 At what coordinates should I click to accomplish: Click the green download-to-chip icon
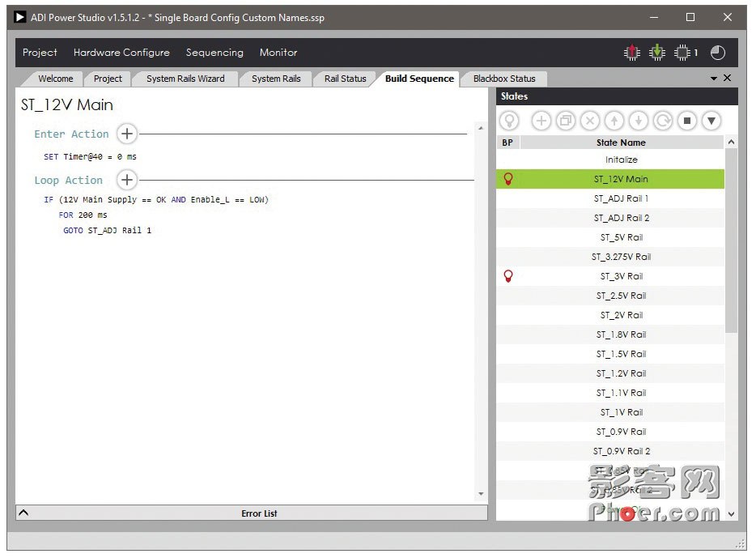tap(656, 52)
